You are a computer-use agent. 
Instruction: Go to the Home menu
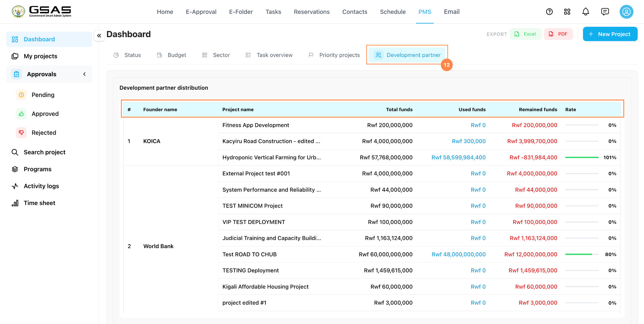[165, 12]
